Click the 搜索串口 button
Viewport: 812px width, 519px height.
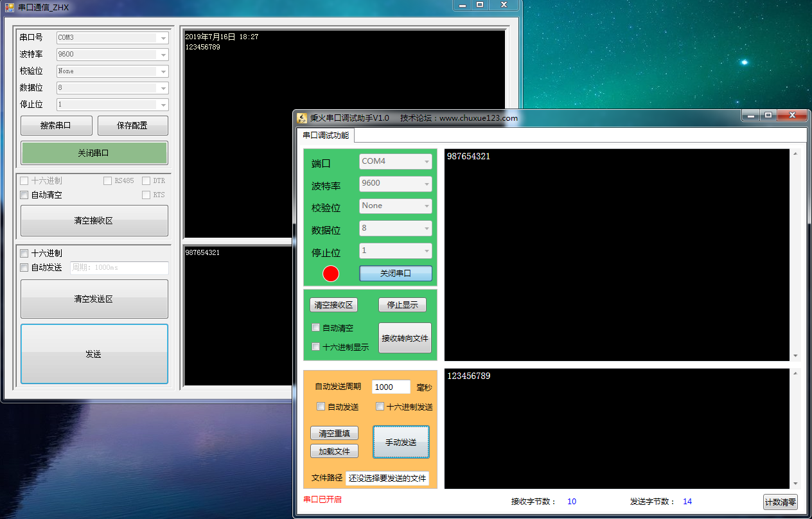(x=57, y=125)
